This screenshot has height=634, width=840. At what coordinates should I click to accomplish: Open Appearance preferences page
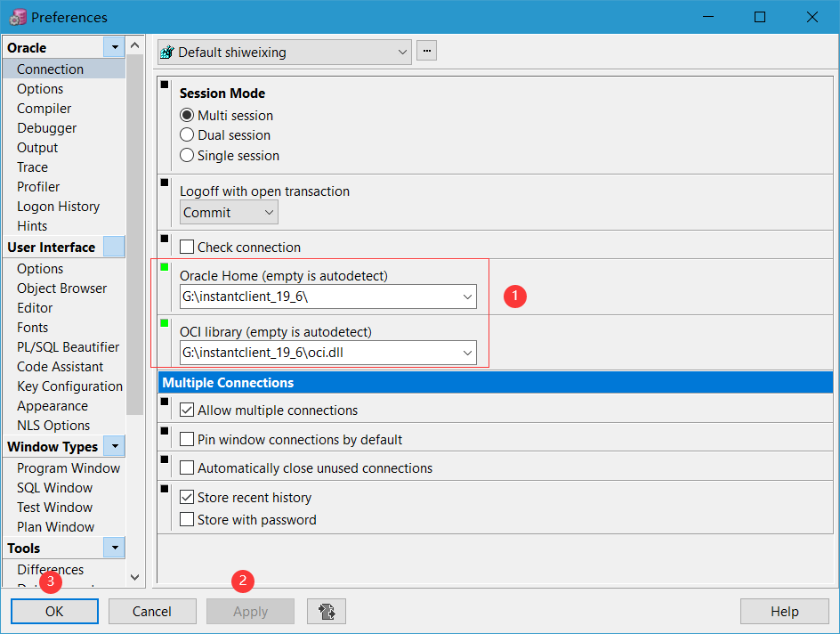click(x=52, y=406)
